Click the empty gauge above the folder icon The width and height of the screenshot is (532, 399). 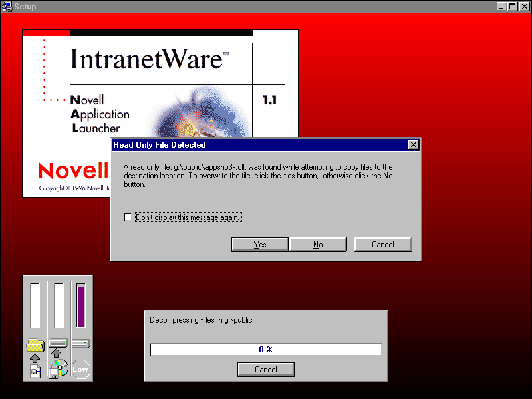(x=35, y=305)
